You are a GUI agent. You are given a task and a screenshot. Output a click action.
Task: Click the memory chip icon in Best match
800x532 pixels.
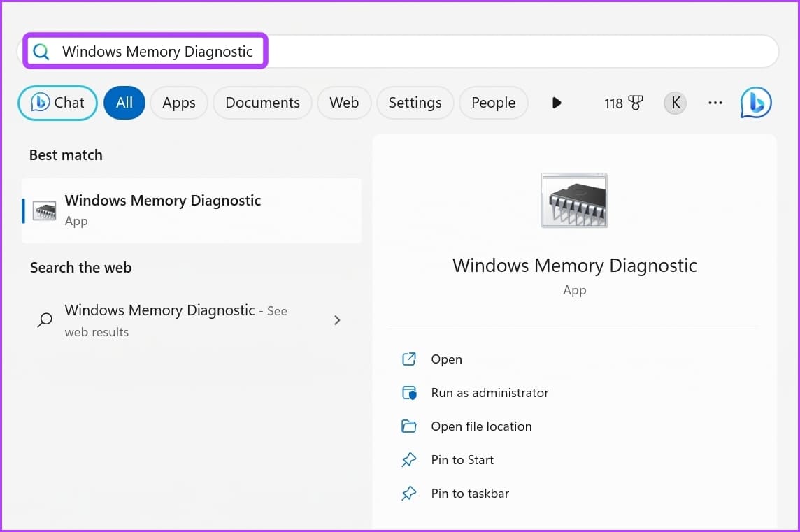pyautogui.click(x=44, y=210)
